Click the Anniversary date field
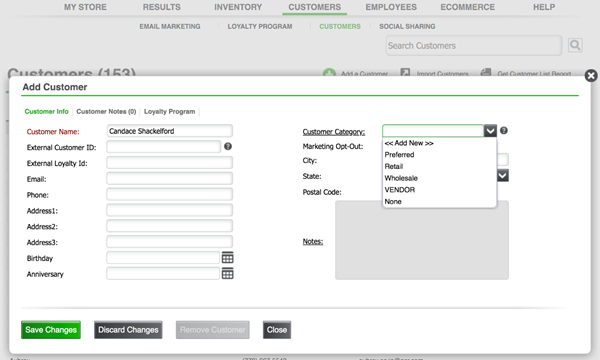This screenshot has height=360, width=600. [163, 274]
